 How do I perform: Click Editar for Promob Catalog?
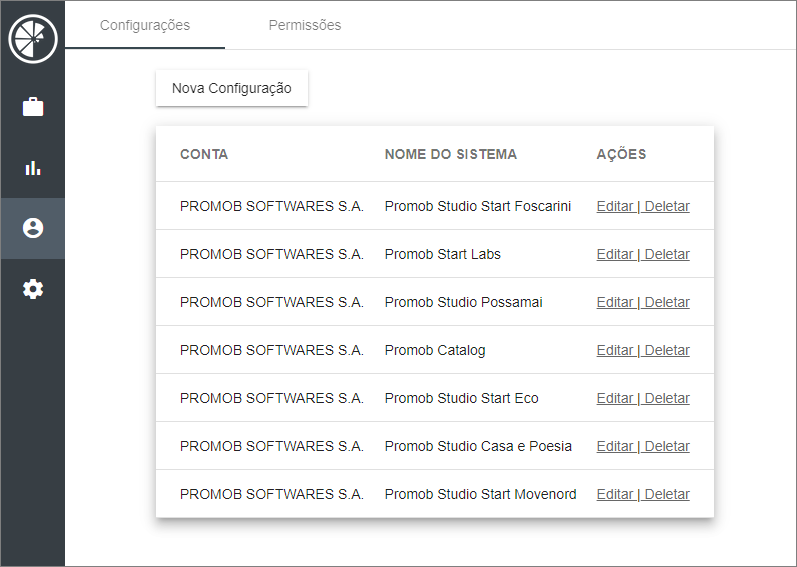615,350
